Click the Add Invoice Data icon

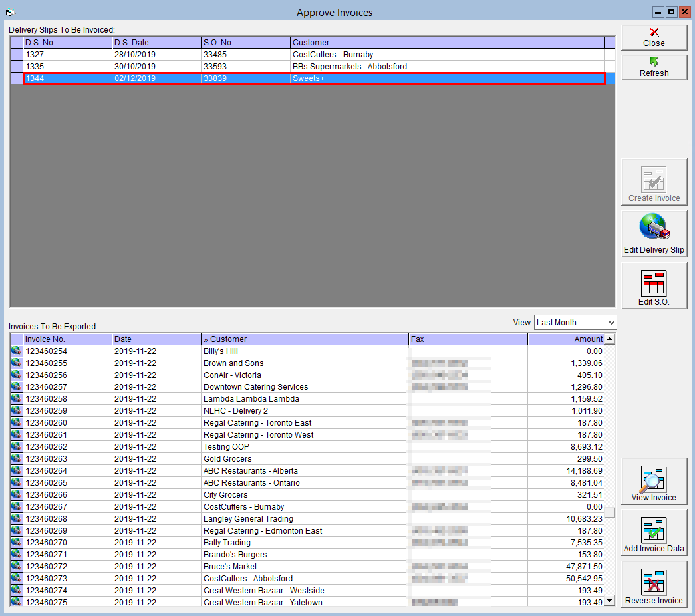(x=654, y=532)
